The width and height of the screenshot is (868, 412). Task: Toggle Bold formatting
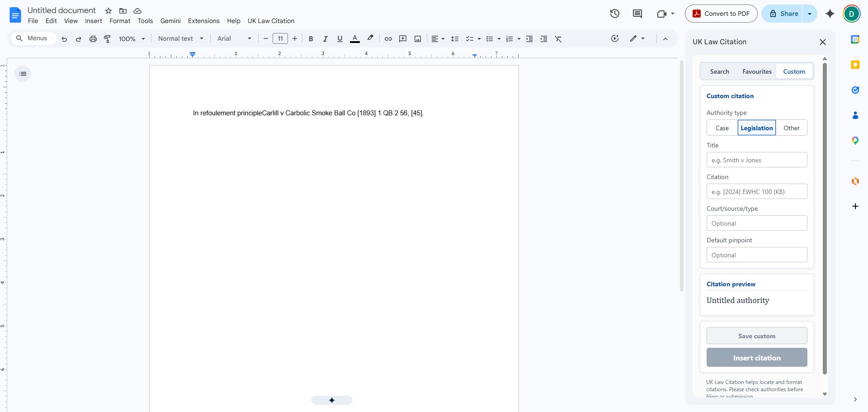click(x=311, y=39)
